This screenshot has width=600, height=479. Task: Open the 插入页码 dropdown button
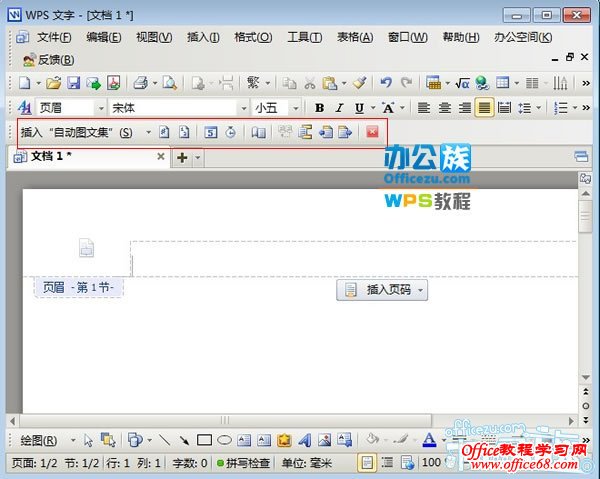(382, 290)
